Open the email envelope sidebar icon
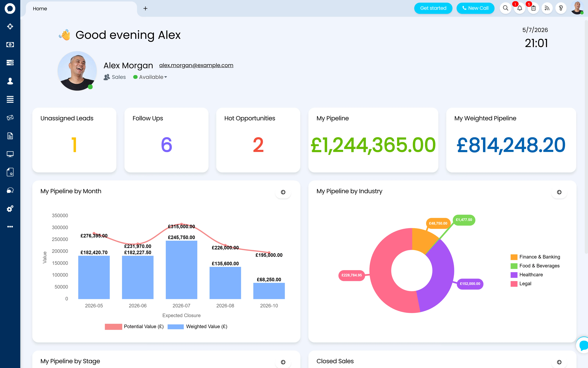The image size is (588, 368). pyautogui.click(x=10, y=118)
